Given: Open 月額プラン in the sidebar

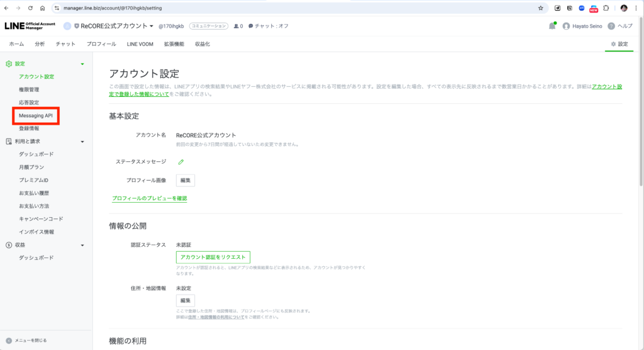Looking at the screenshot, I should pyautogui.click(x=31, y=167).
